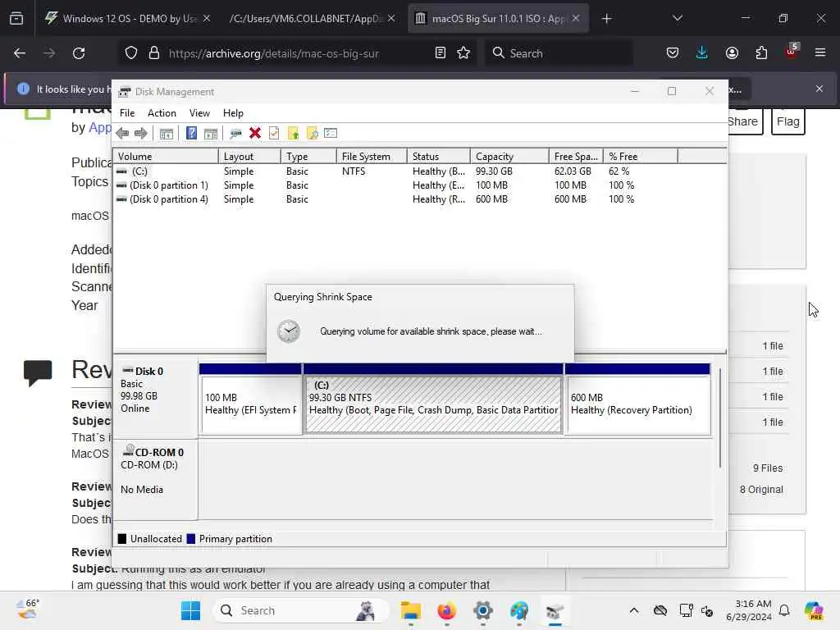
Task: Click the browser Search field
Action: tap(559, 53)
